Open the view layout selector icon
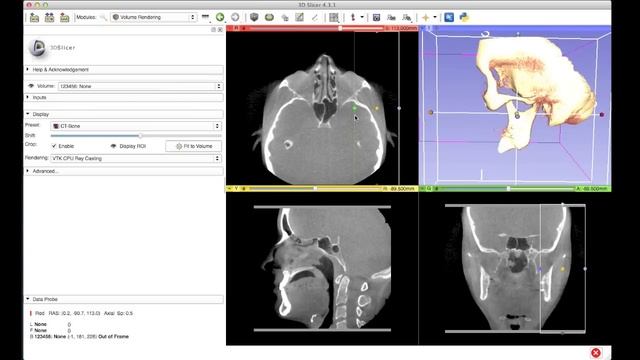The width and height of the screenshot is (640, 360). [333, 17]
